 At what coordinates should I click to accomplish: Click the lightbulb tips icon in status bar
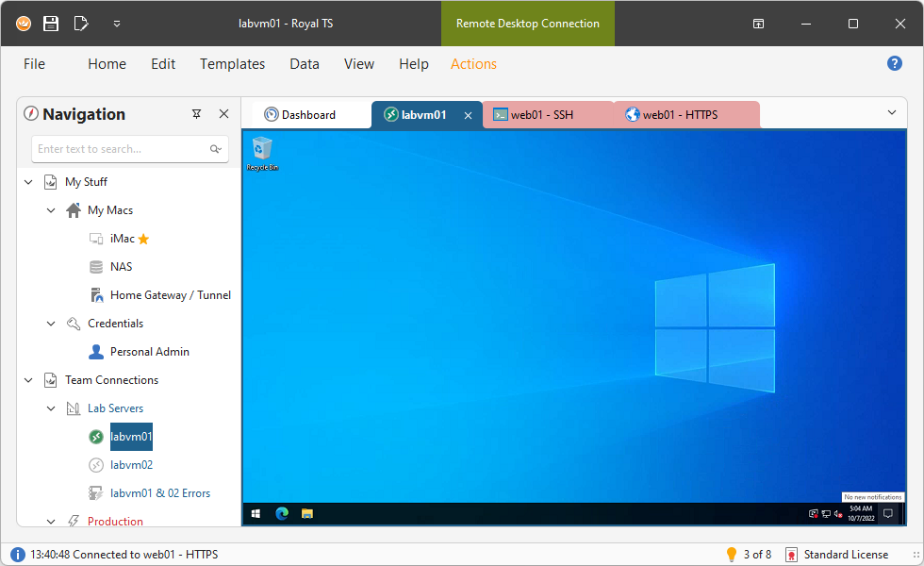[x=731, y=555]
